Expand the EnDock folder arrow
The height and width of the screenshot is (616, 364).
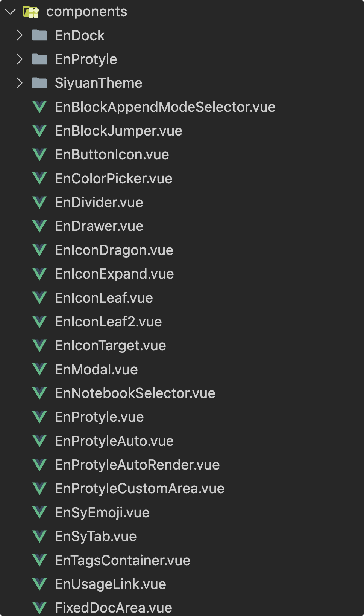coord(20,35)
